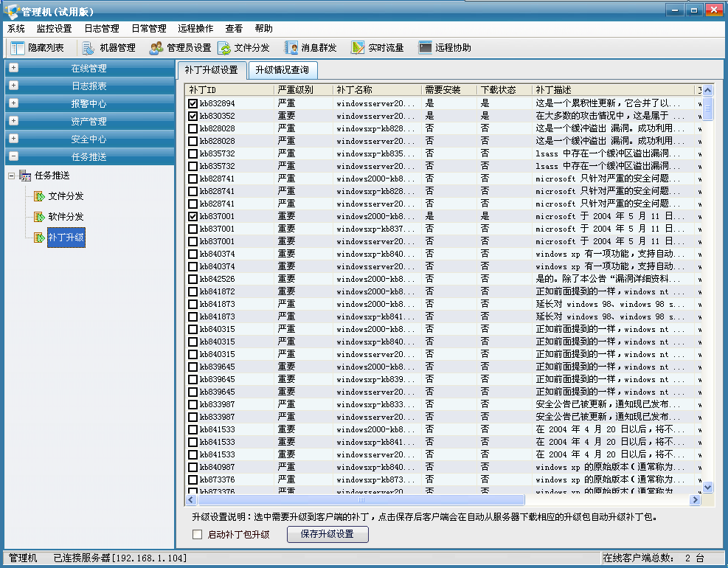
Task: Enable the 启动补丁包升级 checkbox
Action: tap(197, 535)
